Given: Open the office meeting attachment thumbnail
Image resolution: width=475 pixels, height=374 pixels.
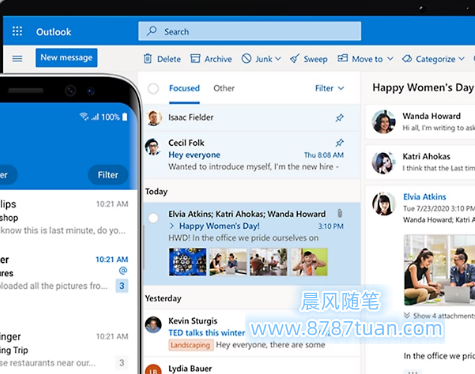Looking at the screenshot, I should point(268,262).
